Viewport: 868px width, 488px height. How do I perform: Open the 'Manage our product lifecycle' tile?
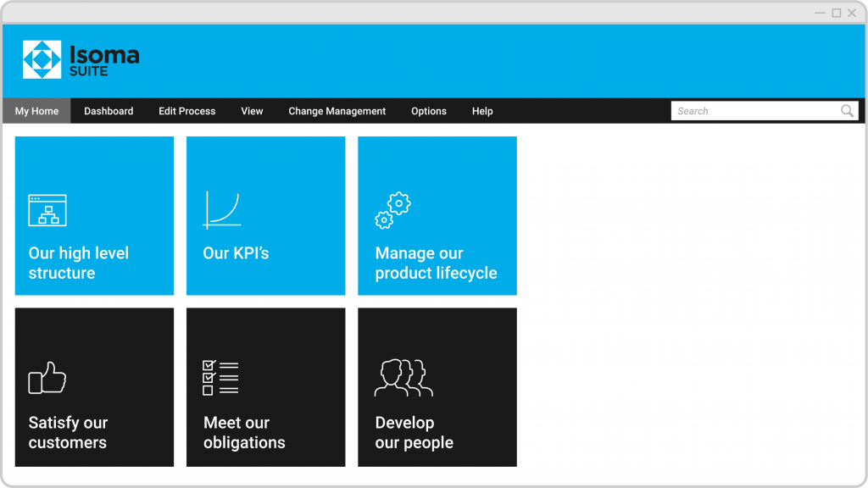click(x=437, y=216)
